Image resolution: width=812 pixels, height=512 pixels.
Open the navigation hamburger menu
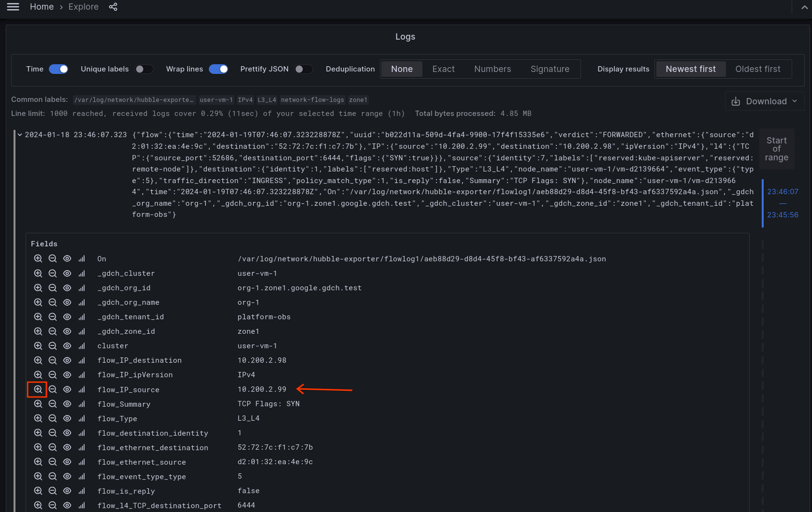13,7
